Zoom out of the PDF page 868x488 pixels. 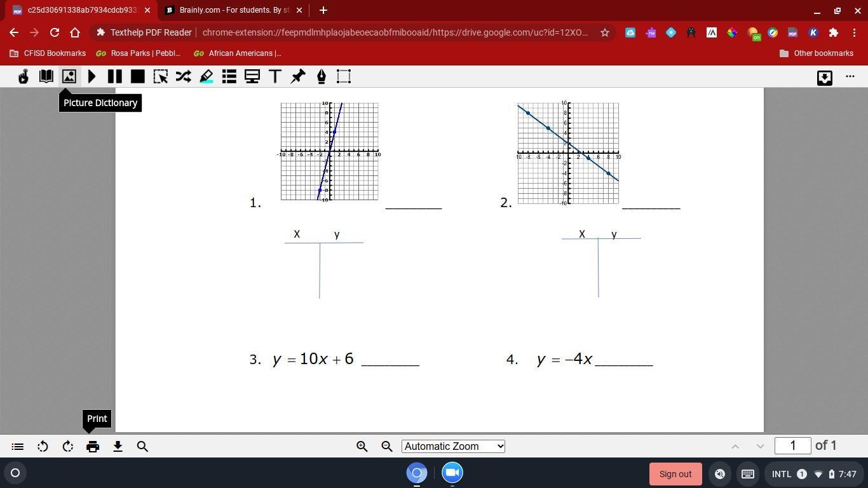387,447
